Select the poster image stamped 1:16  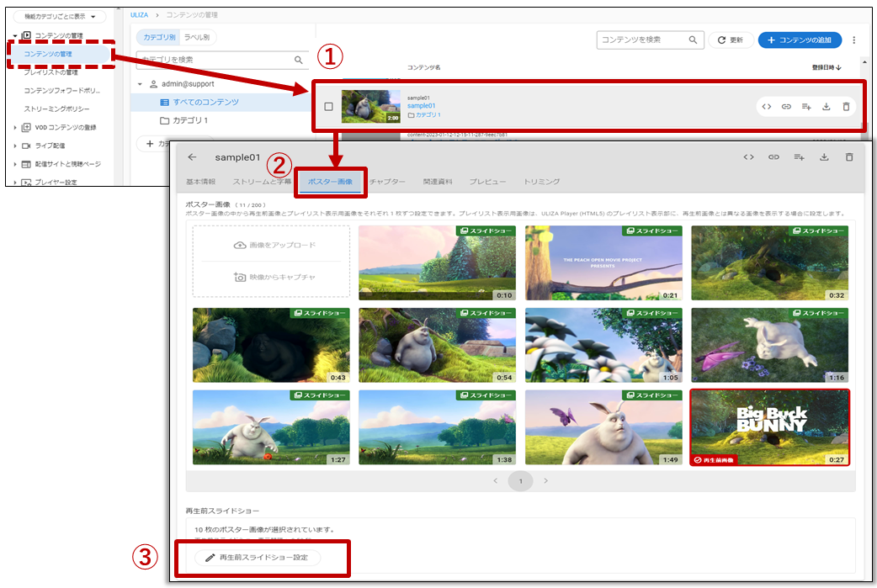point(769,346)
